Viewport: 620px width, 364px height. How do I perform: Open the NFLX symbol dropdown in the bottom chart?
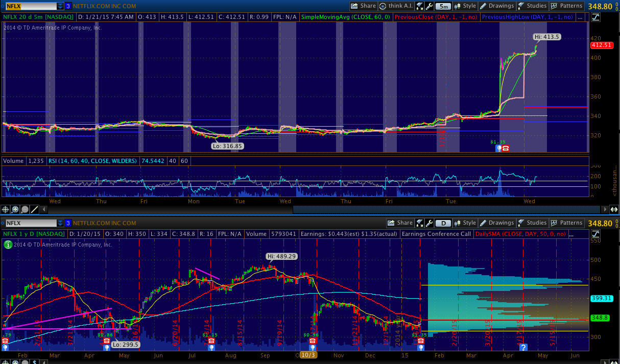pos(60,223)
